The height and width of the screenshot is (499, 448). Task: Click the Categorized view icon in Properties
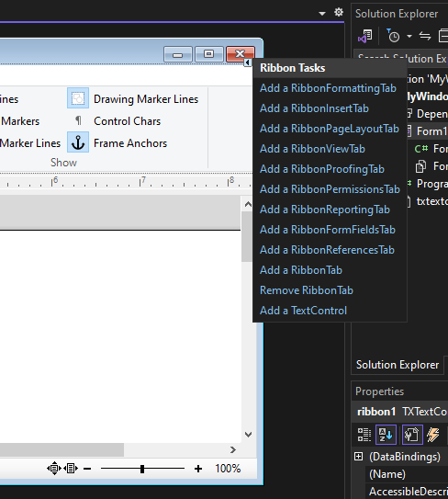click(364, 435)
